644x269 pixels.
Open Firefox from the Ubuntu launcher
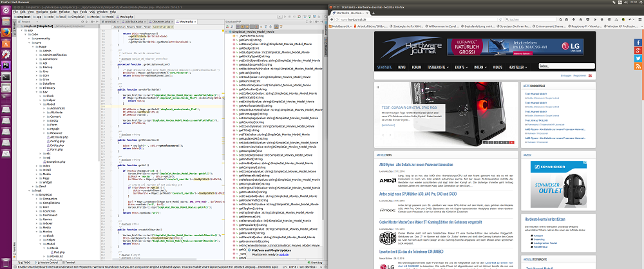[6, 32]
